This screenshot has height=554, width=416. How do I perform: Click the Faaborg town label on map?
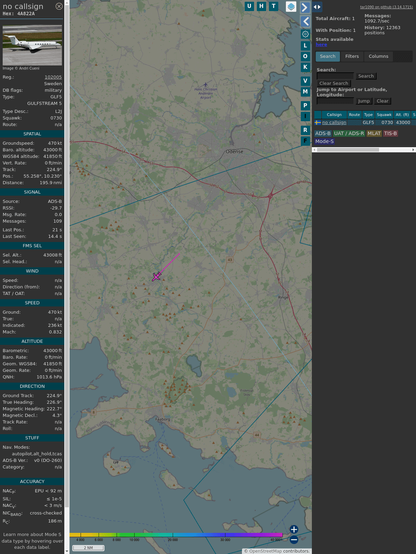pos(163,419)
